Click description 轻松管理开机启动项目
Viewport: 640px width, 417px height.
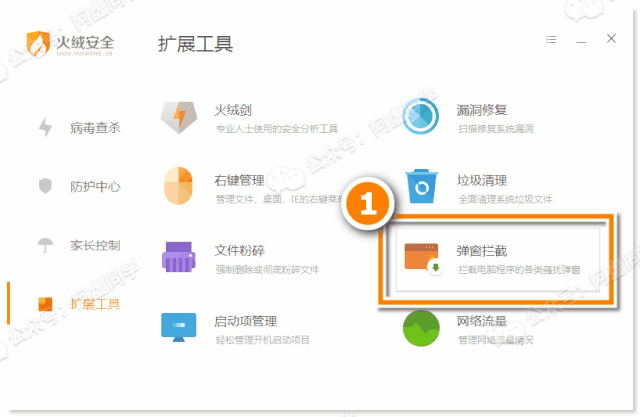[x=262, y=340]
